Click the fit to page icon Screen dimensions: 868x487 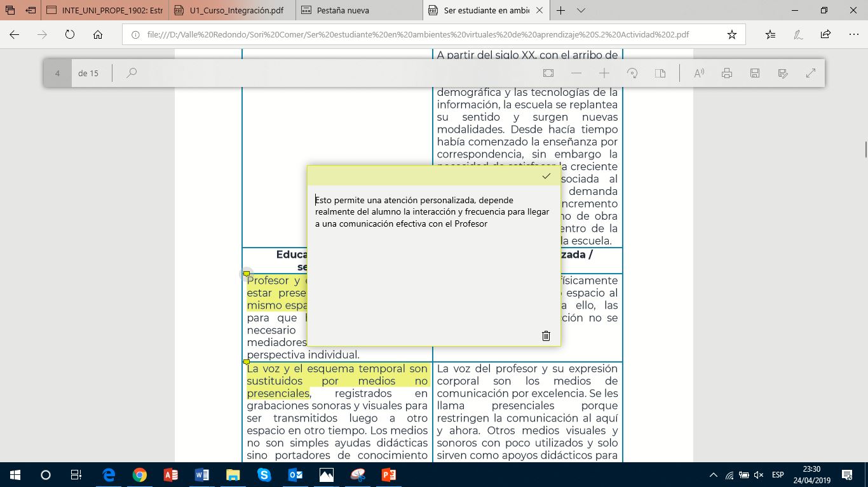548,73
